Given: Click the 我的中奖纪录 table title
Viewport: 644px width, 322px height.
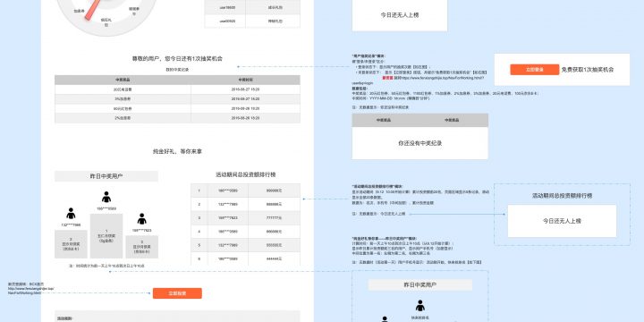Looking at the screenshot, I should coord(177,70).
